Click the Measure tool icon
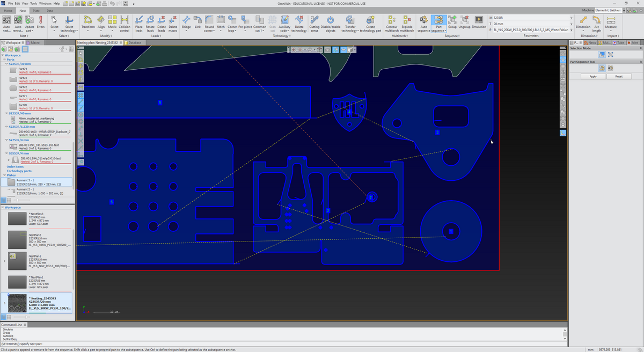 pos(611,19)
